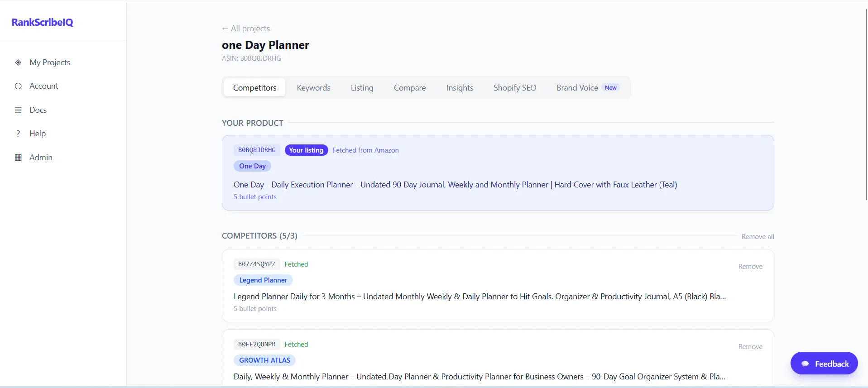This screenshot has height=388, width=868.
Task: Click the Fetched from Amazon label
Action: point(365,150)
